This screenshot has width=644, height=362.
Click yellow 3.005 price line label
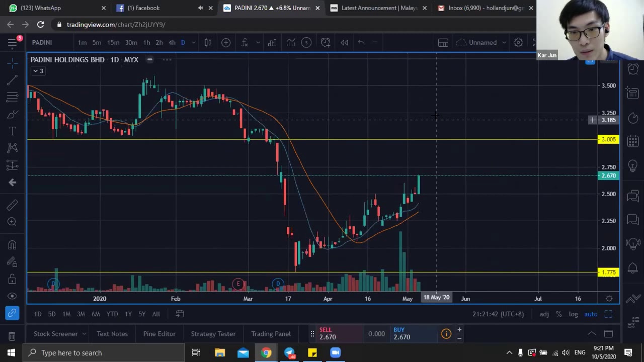point(608,140)
